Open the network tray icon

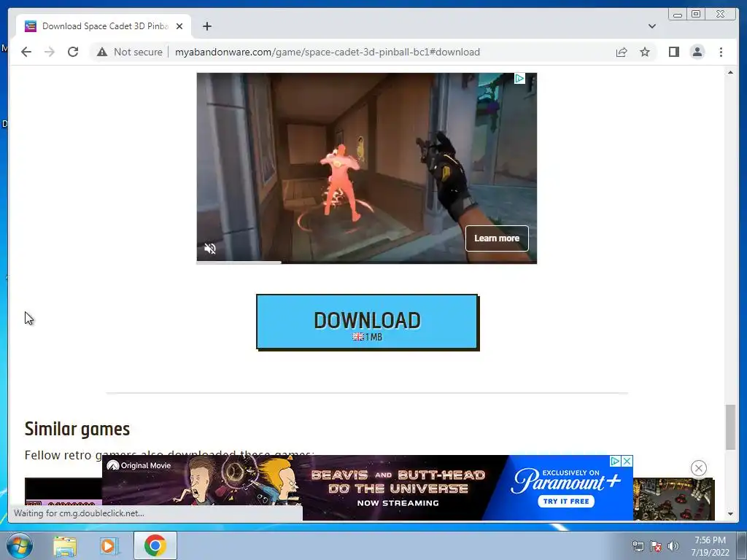[638, 546]
